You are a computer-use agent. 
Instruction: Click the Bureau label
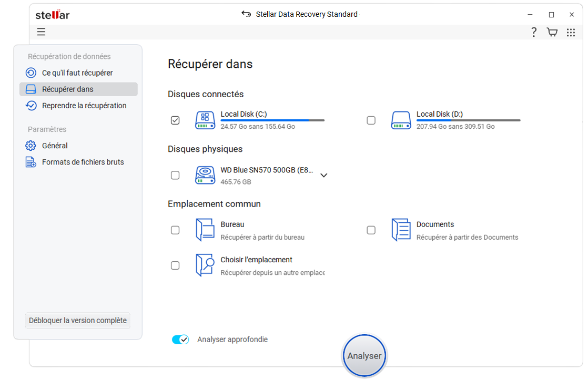(x=232, y=224)
